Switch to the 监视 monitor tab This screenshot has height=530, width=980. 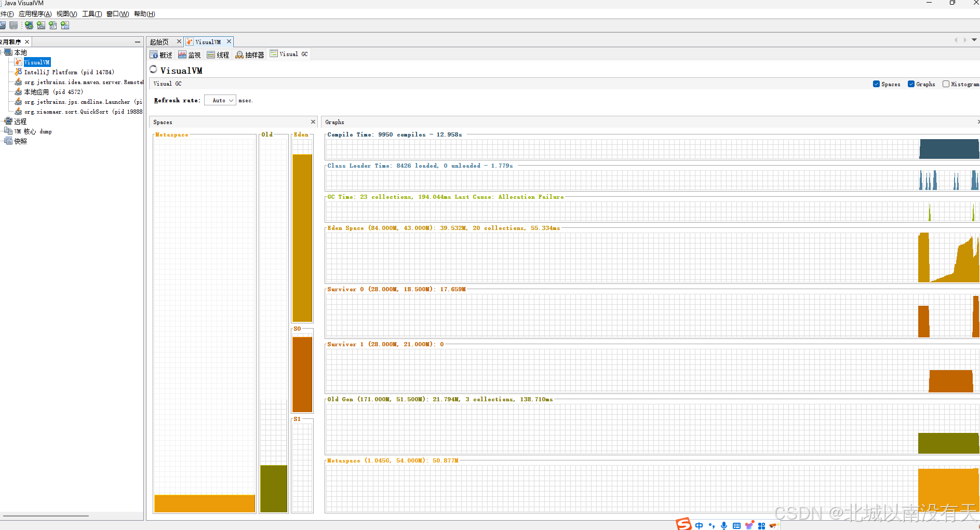(x=190, y=55)
